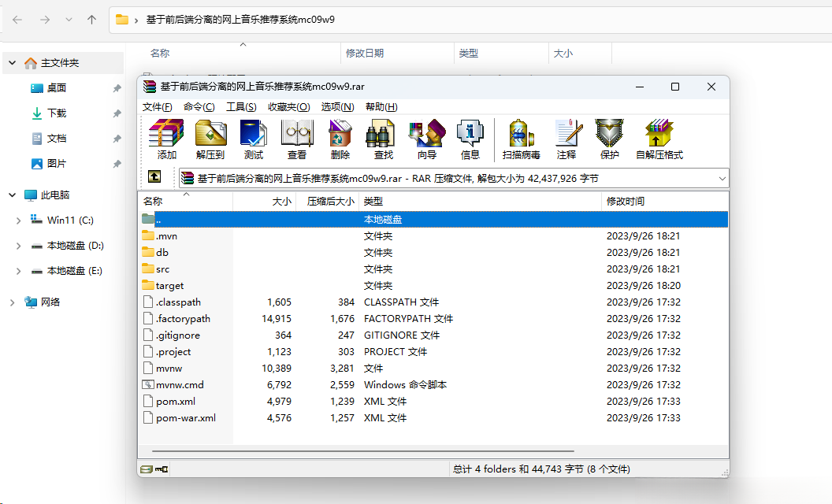Image resolution: width=832 pixels, height=504 pixels.
Task: Sort Explorer list by 修改日期 header
Action: (397, 54)
